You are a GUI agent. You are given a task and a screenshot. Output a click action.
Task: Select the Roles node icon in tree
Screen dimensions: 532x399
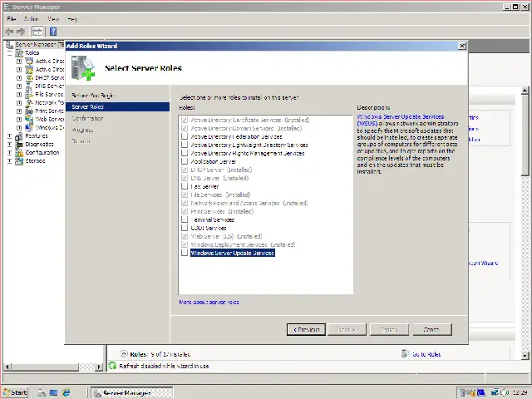coord(19,53)
